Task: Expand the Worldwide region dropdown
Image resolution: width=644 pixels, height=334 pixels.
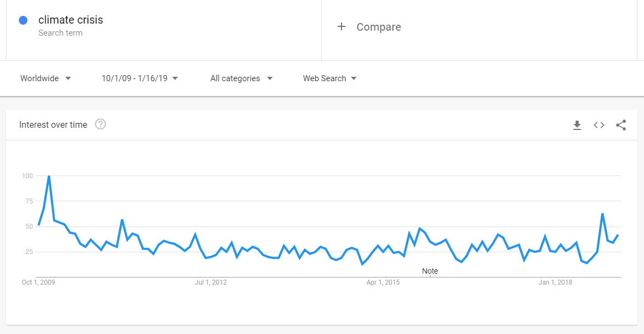Action: (45, 78)
